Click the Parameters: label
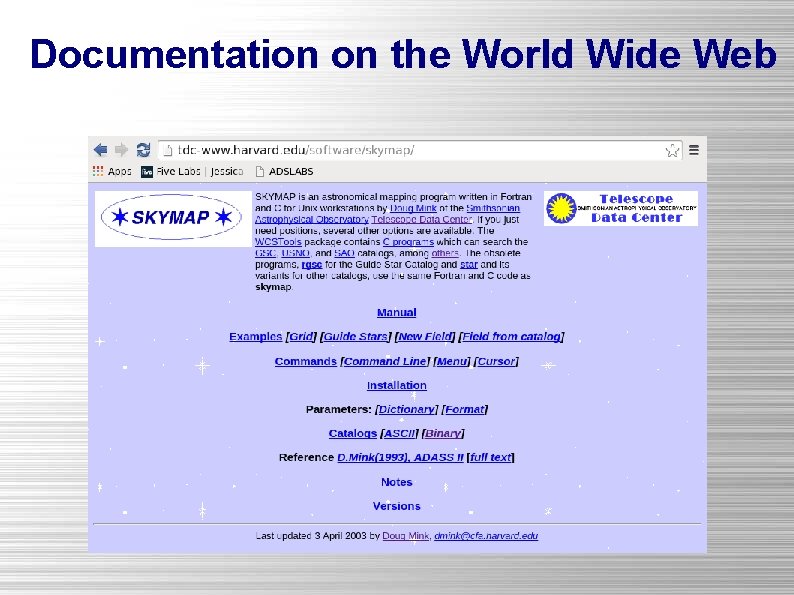The image size is (794, 595). click(339, 409)
